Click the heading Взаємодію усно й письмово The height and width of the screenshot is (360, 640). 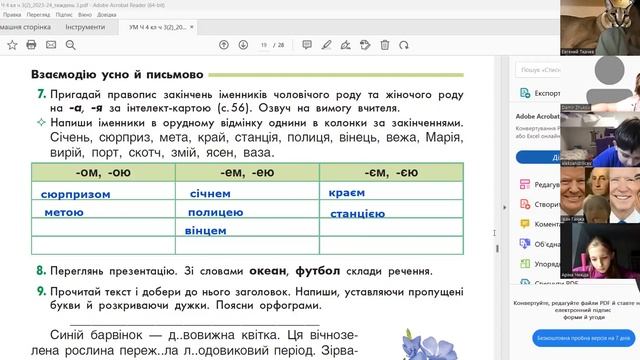pos(117,75)
